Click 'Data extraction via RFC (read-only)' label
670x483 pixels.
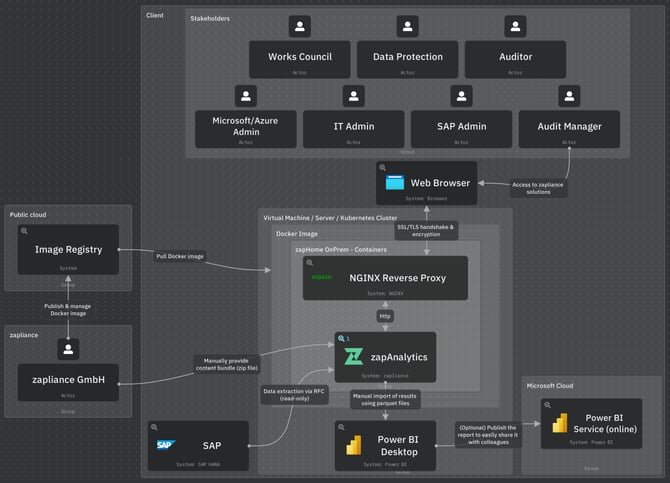click(294, 395)
